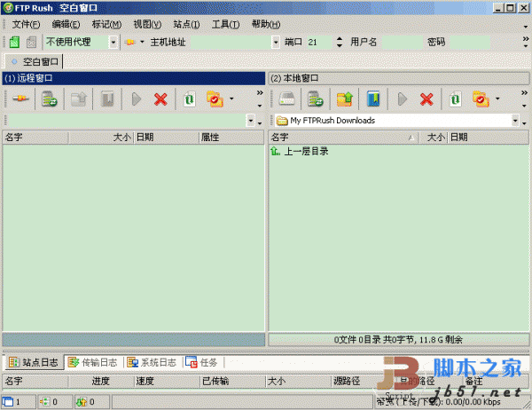Viewport: 532px width, 410px height.
Task: Open remote folder checkmark icon dropdown arrow
Action: [231, 99]
